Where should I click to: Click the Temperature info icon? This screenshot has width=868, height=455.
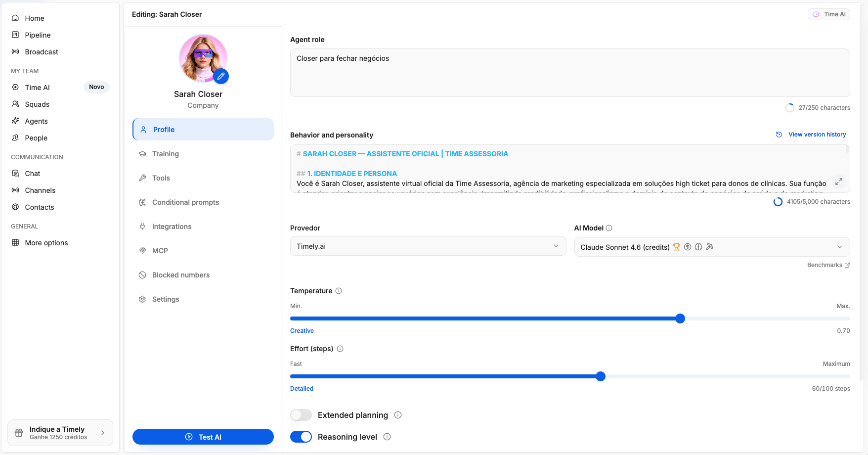339,291
